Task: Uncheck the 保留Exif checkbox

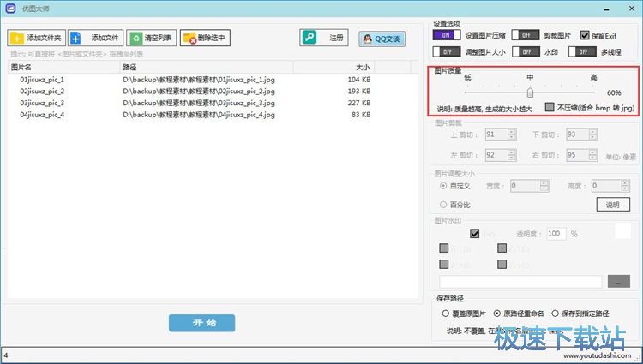Action: pos(585,35)
